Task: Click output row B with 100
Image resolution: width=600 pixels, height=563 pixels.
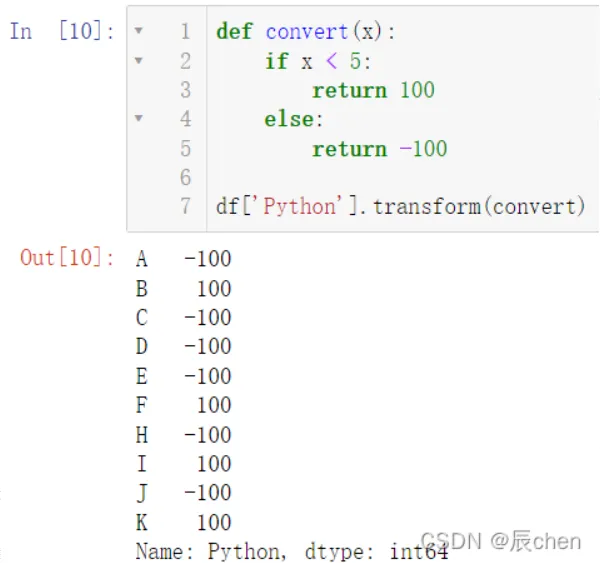Action: [184, 288]
